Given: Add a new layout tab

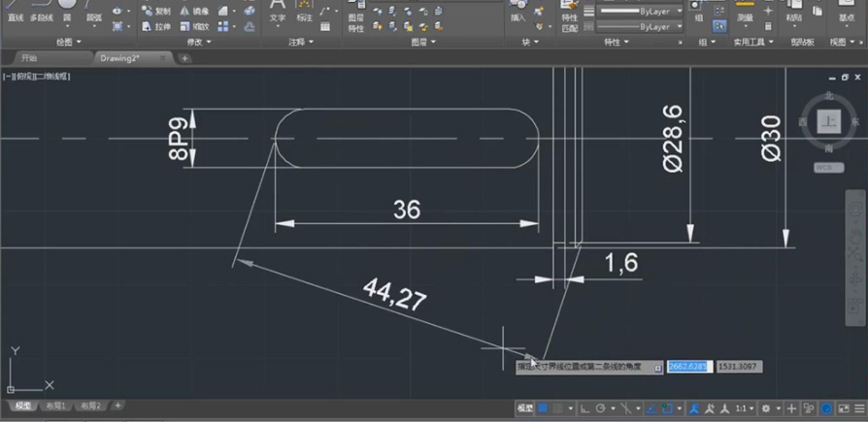Looking at the screenshot, I should tap(117, 406).
